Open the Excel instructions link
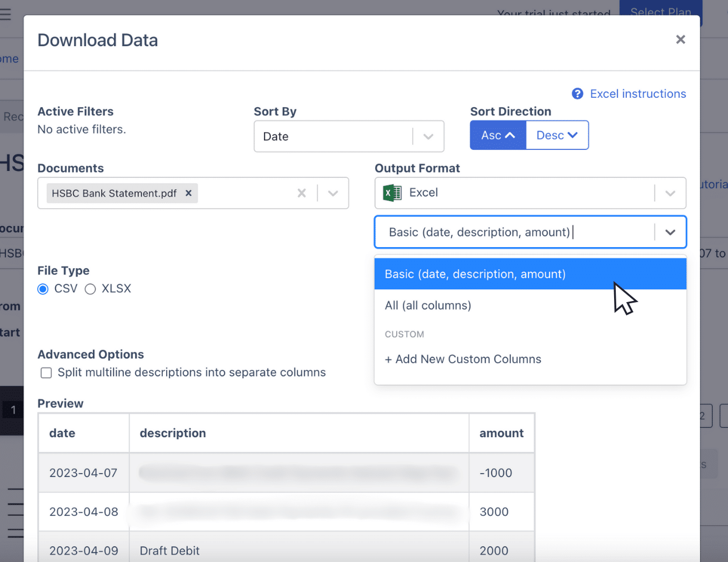The height and width of the screenshot is (562, 728). 637,94
